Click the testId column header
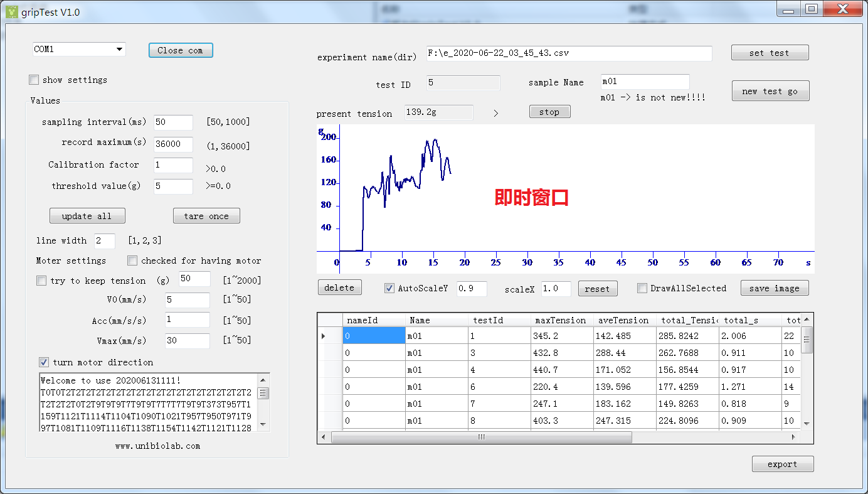This screenshot has height=494, width=868. tap(499, 320)
